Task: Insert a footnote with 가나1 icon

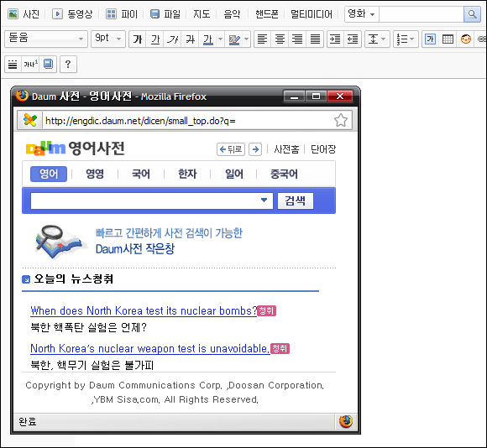Action: click(x=30, y=65)
